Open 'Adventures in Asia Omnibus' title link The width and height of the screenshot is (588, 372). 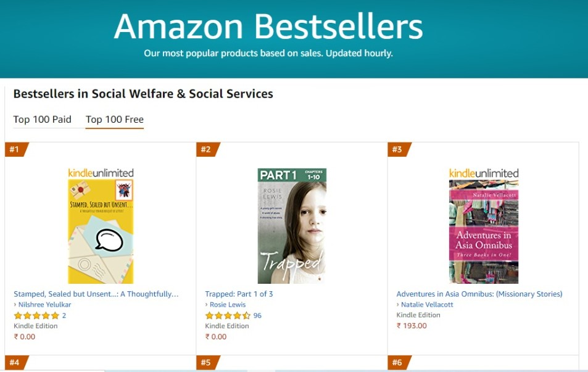point(479,294)
